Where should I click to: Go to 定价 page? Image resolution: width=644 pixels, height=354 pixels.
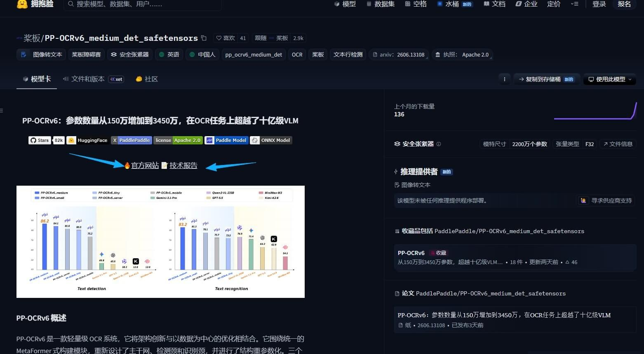coord(554,4)
